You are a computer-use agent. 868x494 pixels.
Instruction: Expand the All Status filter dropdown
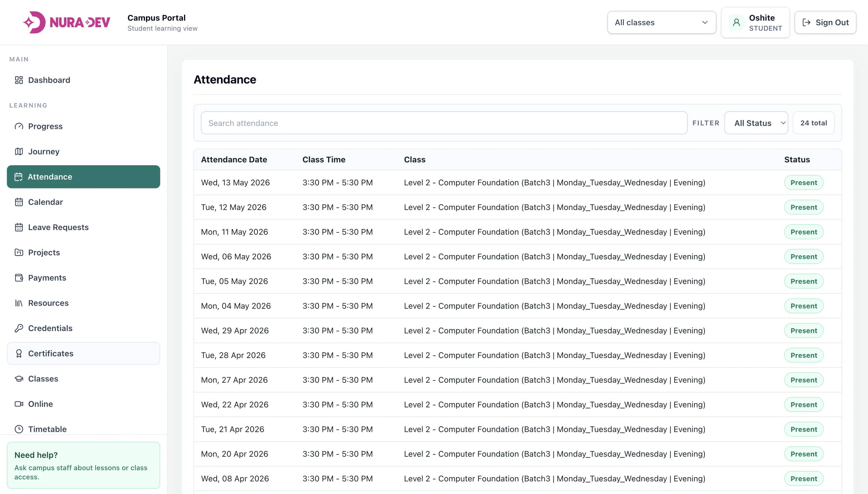coord(756,123)
